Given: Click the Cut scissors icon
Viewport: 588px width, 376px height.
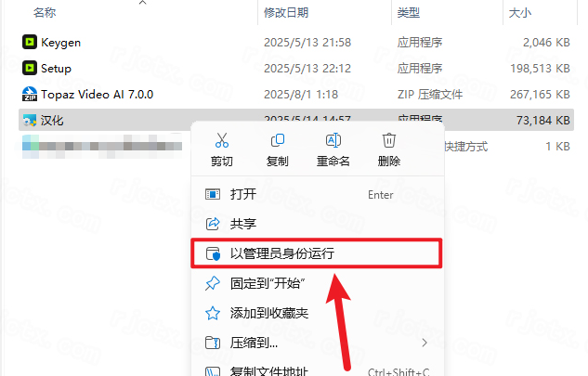Looking at the screenshot, I should tap(222, 140).
